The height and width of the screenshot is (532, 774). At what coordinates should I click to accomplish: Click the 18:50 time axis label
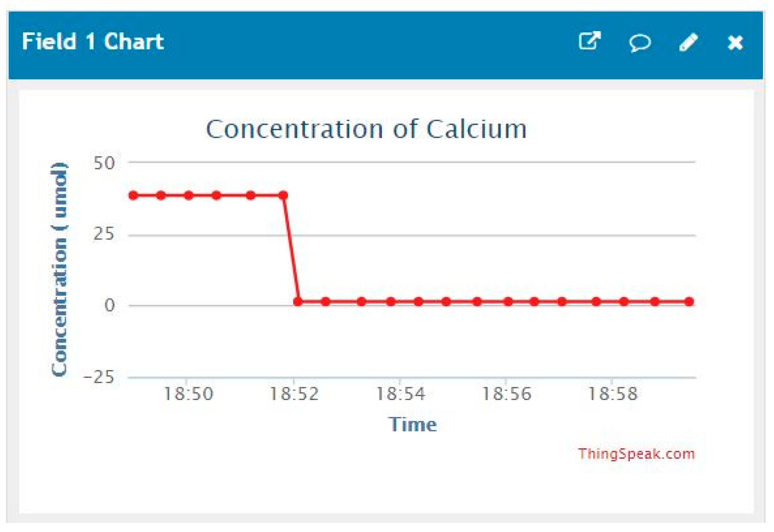click(188, 394)
